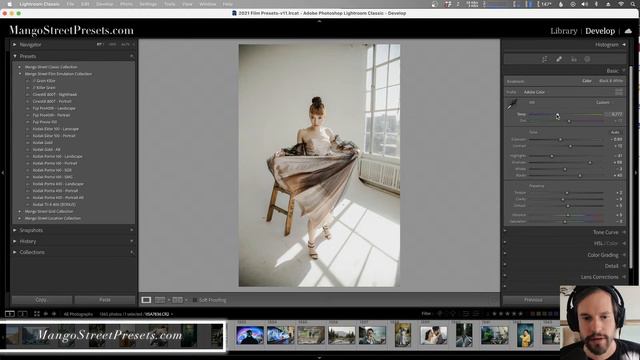Click the Before/After split view icon
640x360 pixels.
click(177, 300)
